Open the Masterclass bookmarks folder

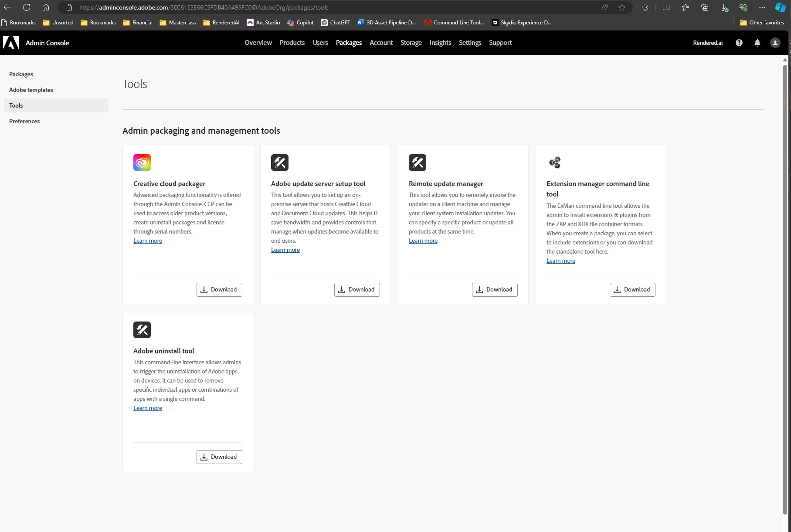(178, 23)
